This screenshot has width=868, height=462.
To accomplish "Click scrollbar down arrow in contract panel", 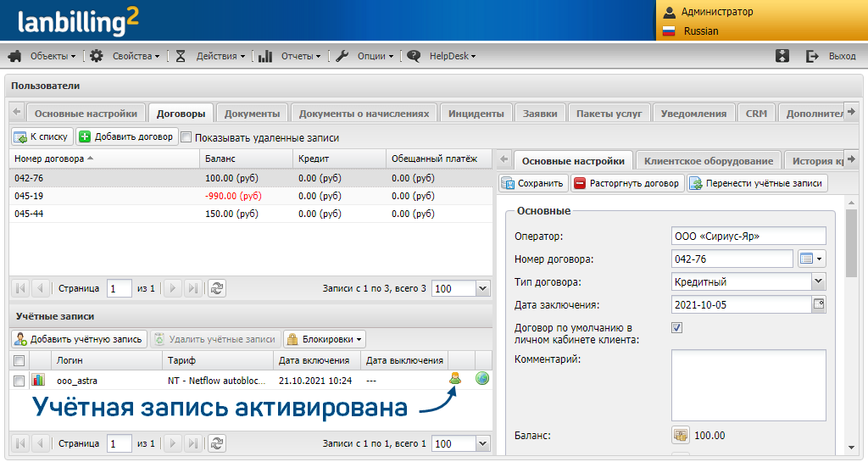I will pyautogui.click(x=851, y=448).
